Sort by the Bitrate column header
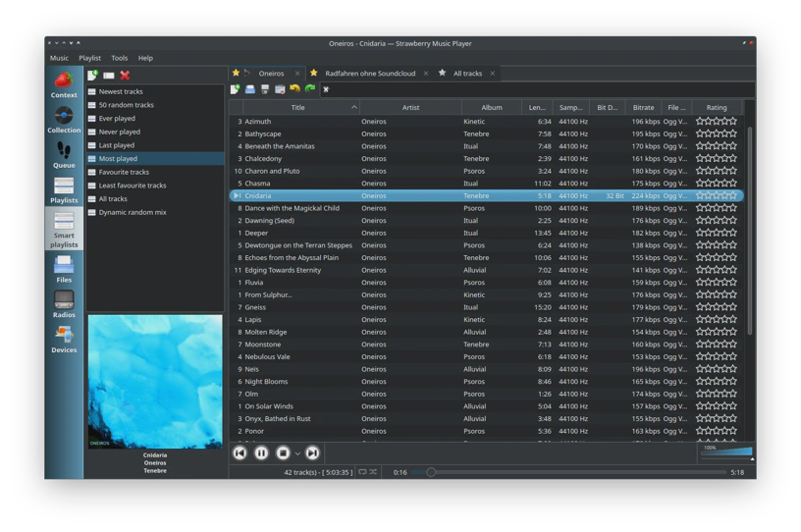Screen dimensions: 801x532 [x=643, y=107]
